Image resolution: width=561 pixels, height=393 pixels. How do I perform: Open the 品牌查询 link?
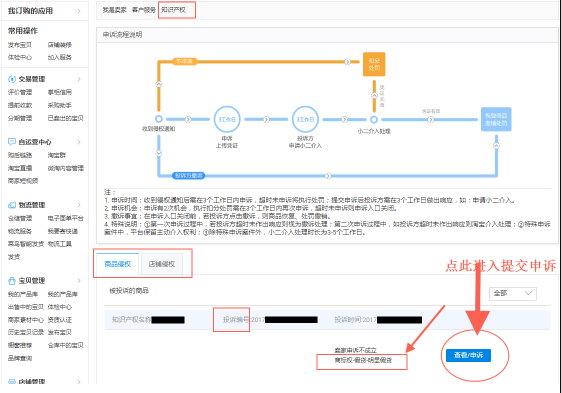click(20, 358)
